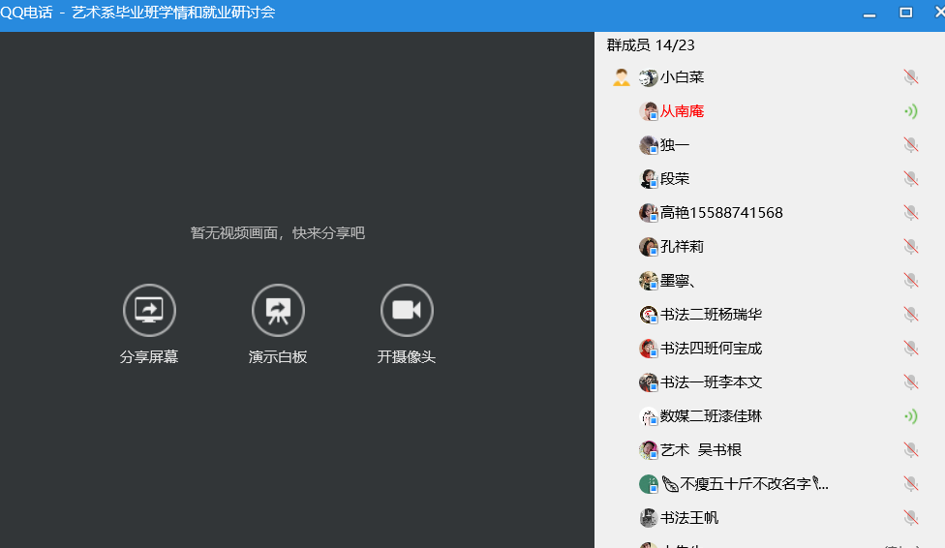
Task: Click the Share Screen (分享屏幕) icon
Action: (x=149, y=310)
